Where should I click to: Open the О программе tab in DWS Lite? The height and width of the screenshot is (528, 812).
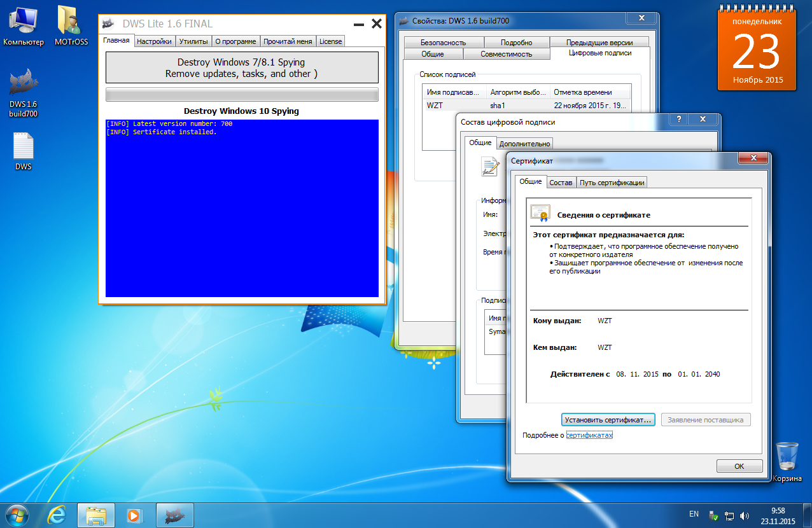click(x=235, y=41)
